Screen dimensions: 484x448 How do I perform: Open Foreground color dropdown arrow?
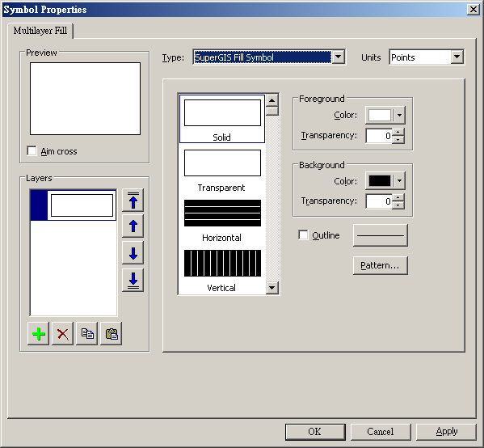399,116
